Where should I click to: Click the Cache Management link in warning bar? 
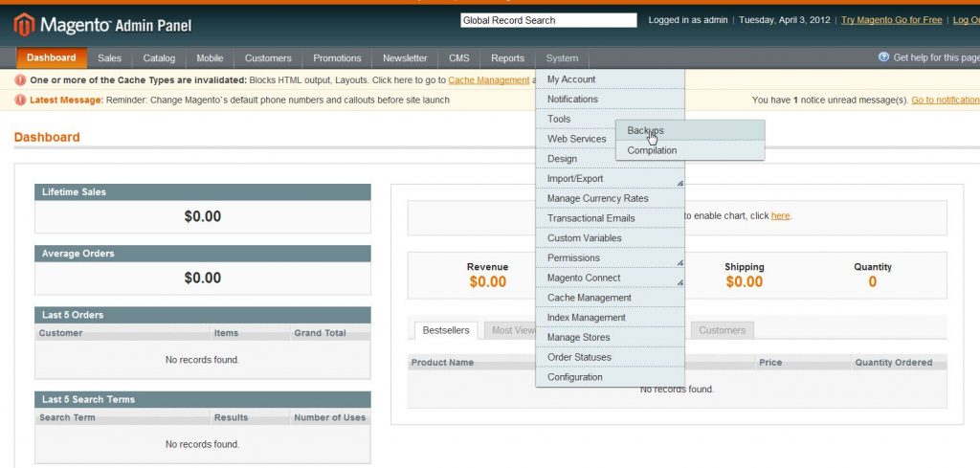click(488, 80)
